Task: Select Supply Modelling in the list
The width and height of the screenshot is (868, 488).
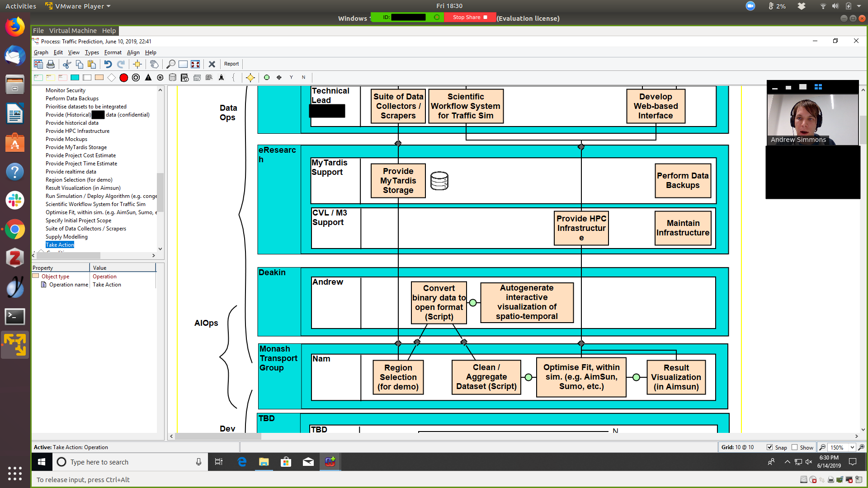Action: tap(66, 237)
